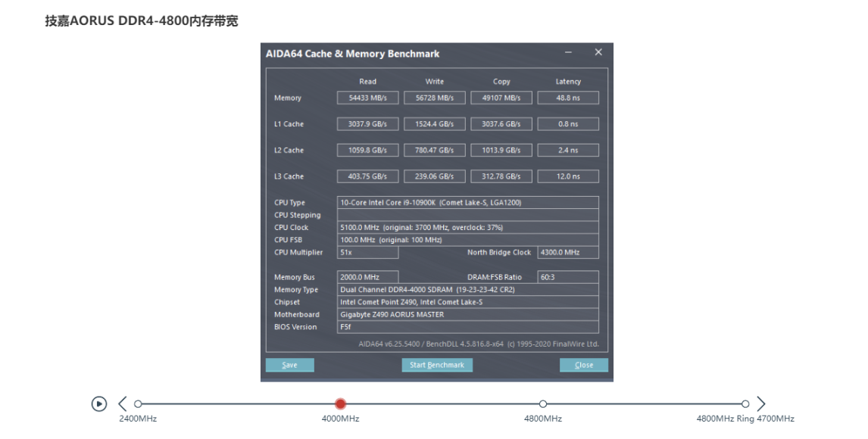Click L1 Cache Copy value 3037.6 GB/s

point(501,124)
